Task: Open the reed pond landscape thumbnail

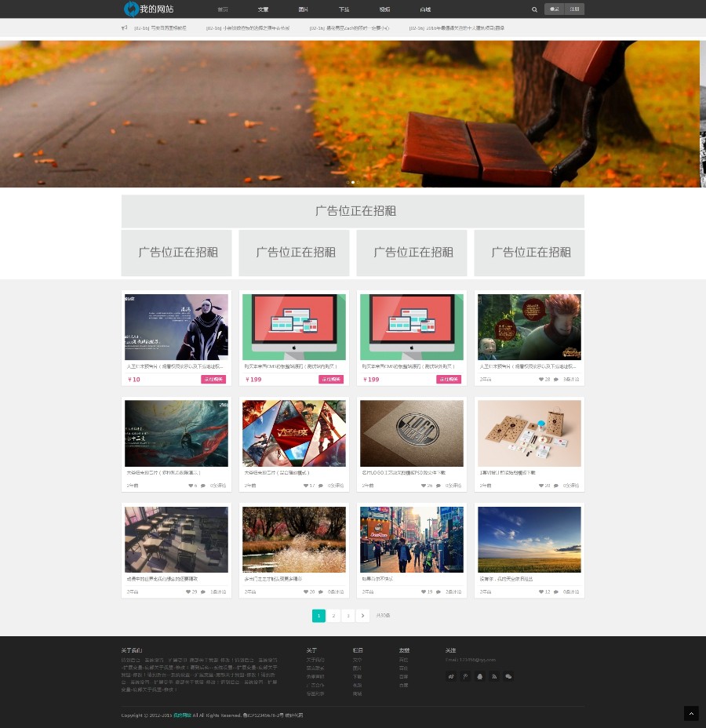Action: tap(294, 540)
